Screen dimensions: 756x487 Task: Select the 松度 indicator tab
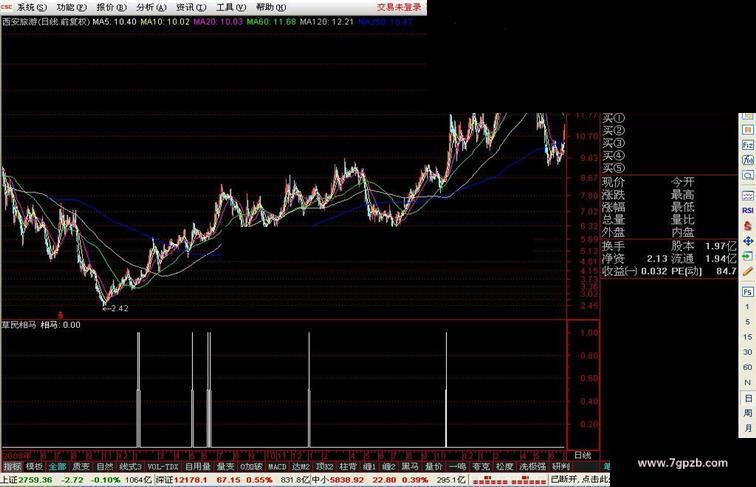(x=504, y=466)
